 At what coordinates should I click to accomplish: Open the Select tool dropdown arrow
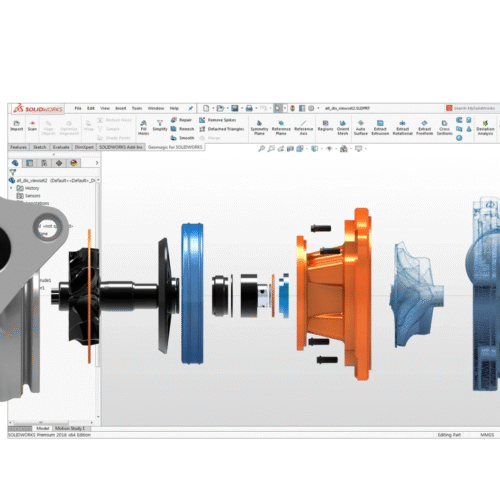pos(285,108)
